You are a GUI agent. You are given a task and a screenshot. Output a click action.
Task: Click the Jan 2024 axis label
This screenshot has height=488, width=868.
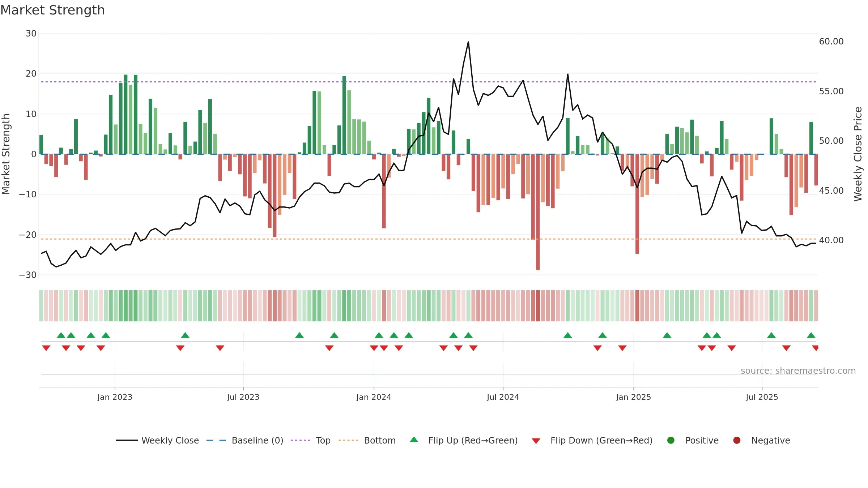point(374,397)
